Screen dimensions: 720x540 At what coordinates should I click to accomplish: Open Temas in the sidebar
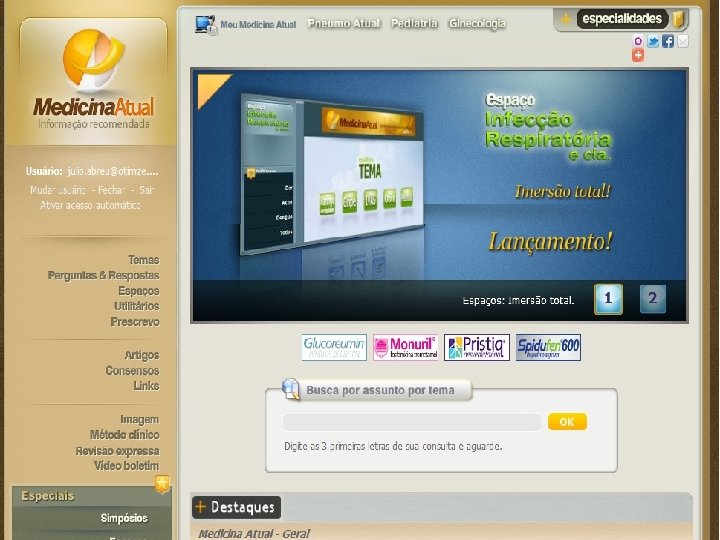pos(144,260)
